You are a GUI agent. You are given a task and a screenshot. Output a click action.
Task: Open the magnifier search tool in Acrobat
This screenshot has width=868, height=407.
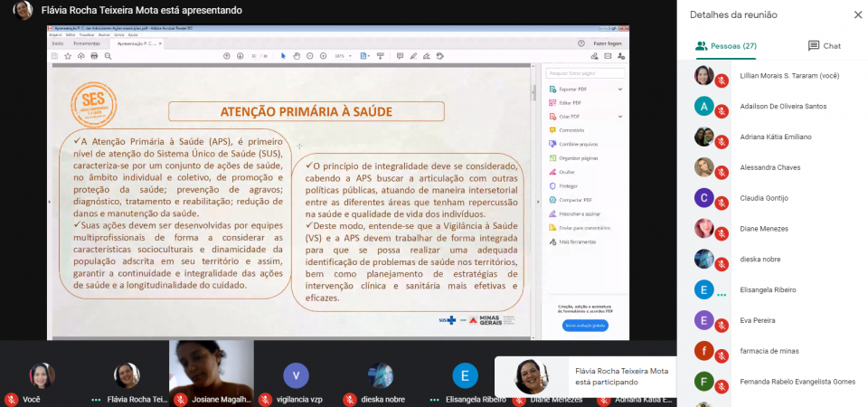tap(108, 56)
